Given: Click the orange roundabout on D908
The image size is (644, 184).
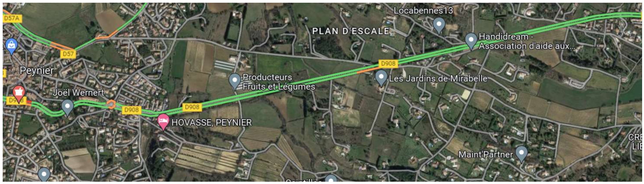Looking at the screenshot, I should [111, 104].
